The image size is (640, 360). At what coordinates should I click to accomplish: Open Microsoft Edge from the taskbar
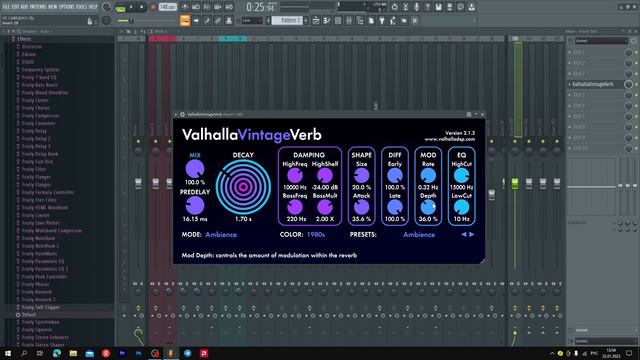[57, 353]
